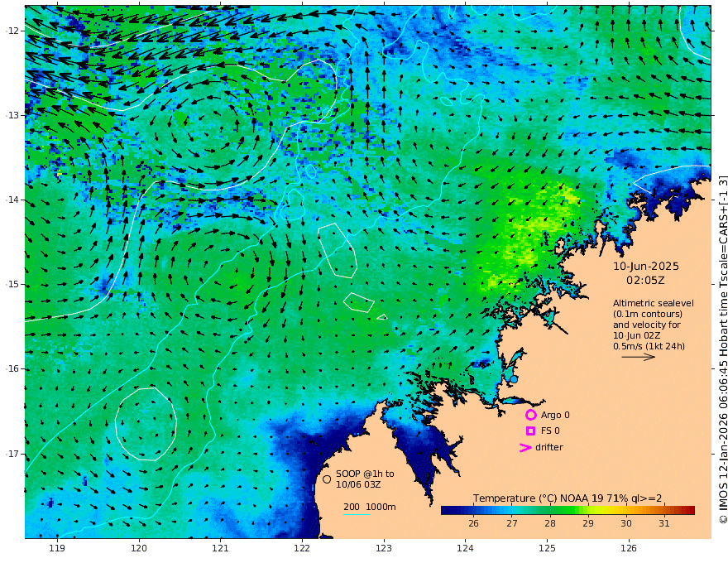
Task: Click the longitude axis label 120
Action: pos(139,549)
